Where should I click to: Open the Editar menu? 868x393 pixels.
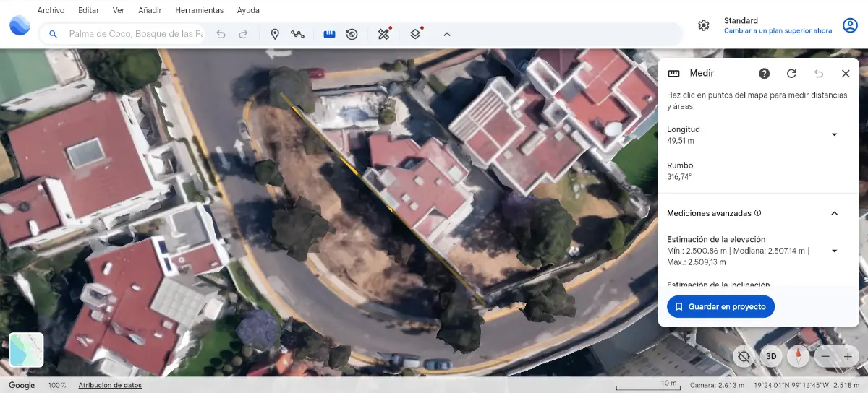88,11
